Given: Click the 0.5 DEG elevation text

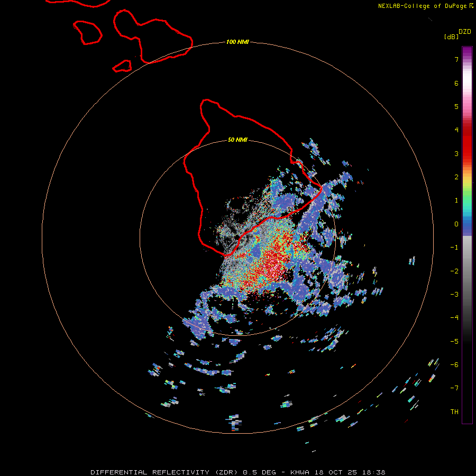Looking at the screenshot, I should (260, 472).
